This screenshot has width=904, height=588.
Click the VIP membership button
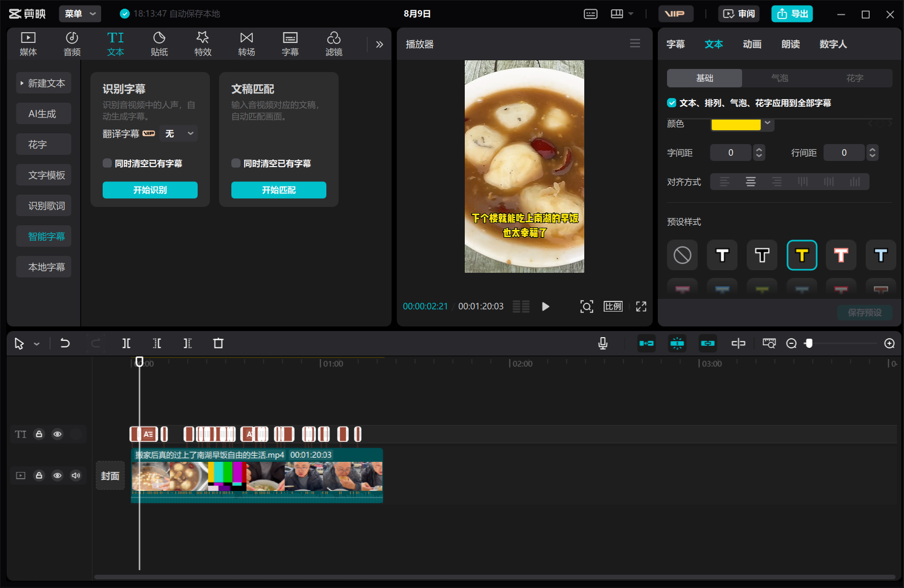point(675,14)
